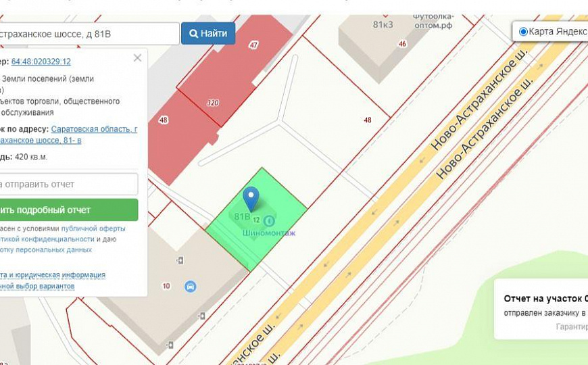The width and height of the screenshot is (588, 365).
Task: Click the middle entrance icon near the road
Action: pyautogui.click(x=202, y=316)
